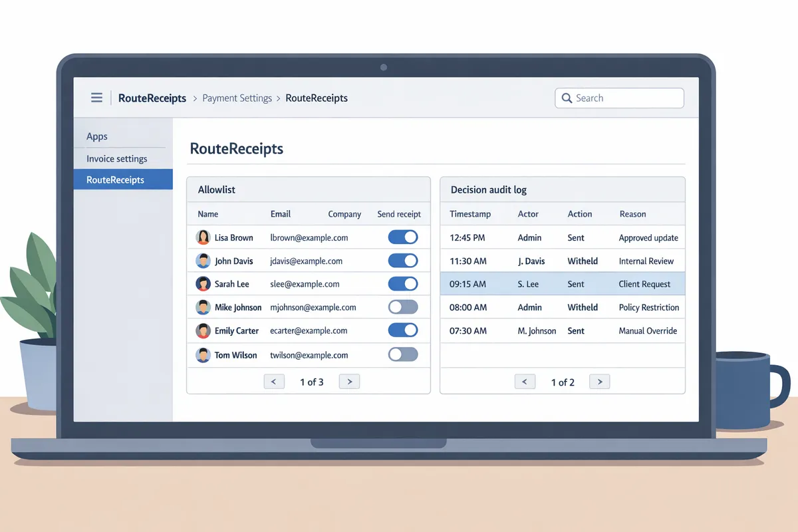Click the Client Request reason

click(644, 284)
